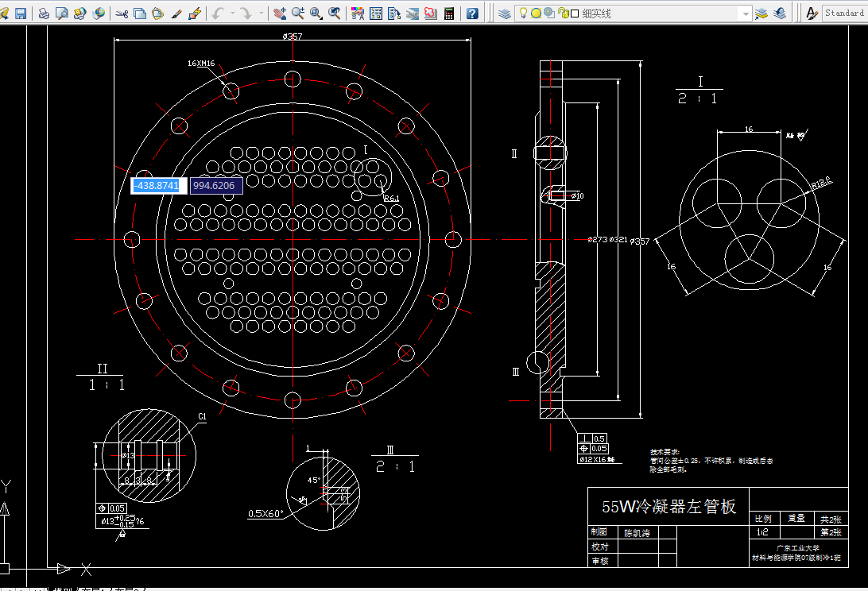Toggle freeze in current viewport icon
Image resolution: width=868 pixels, height=591 pixels.
[x=549, y=14]
